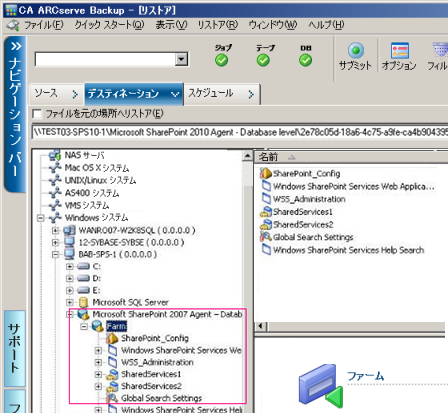Click the DB status check icon
This screenshot has width=448, height=413.
pyautogui.click(x=305, y=60)
